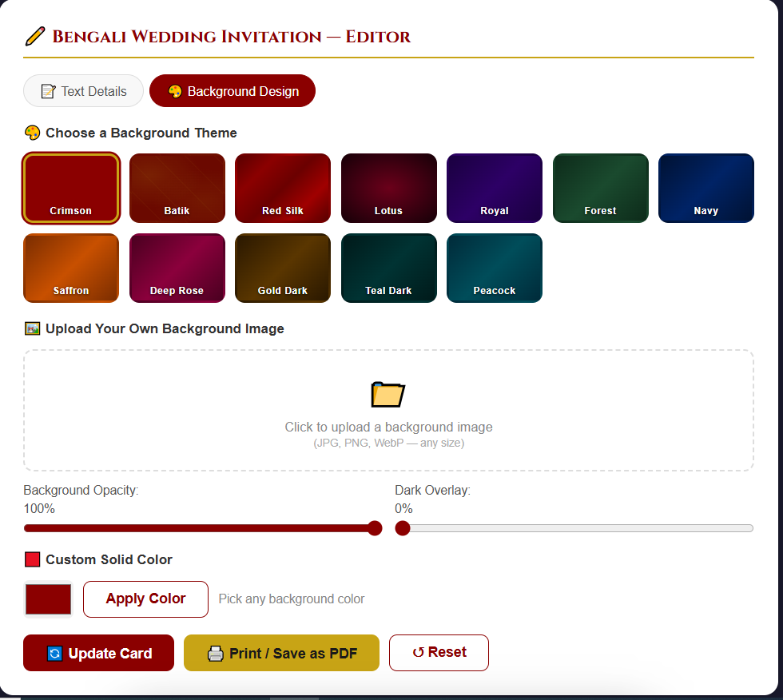The height and width of the screenshot is (700, 783).
Task: Pick the Lotus theme tile
Action: [x=388, y=189]
